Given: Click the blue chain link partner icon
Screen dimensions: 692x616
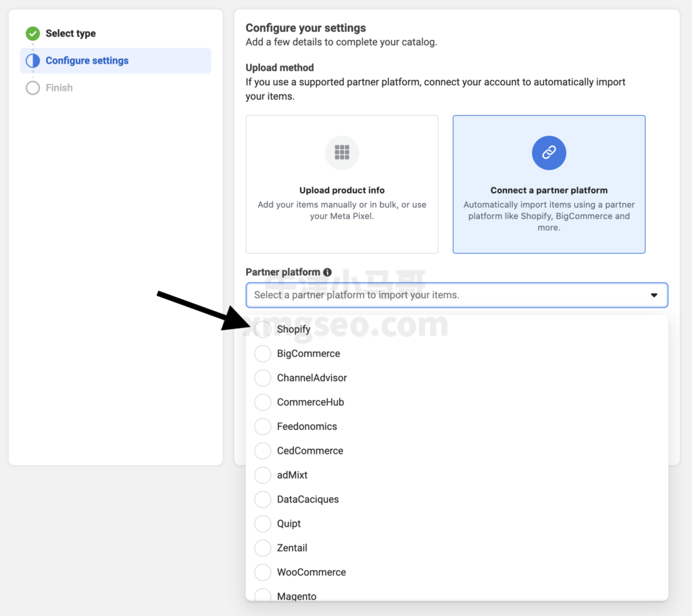Looking at the screenshot, I should point(549,152).
